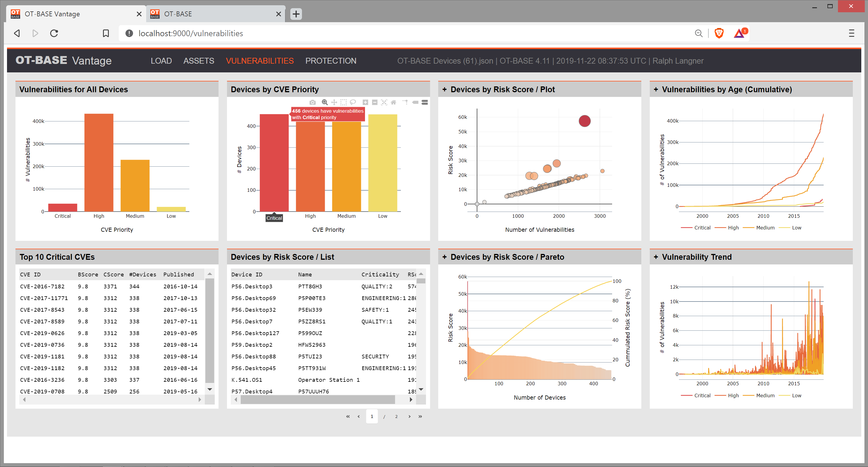Viewport: 868px width, 467px height.
Task: Click horizontal scrollbar of Devices by Risk Score list
Action: 318,400
